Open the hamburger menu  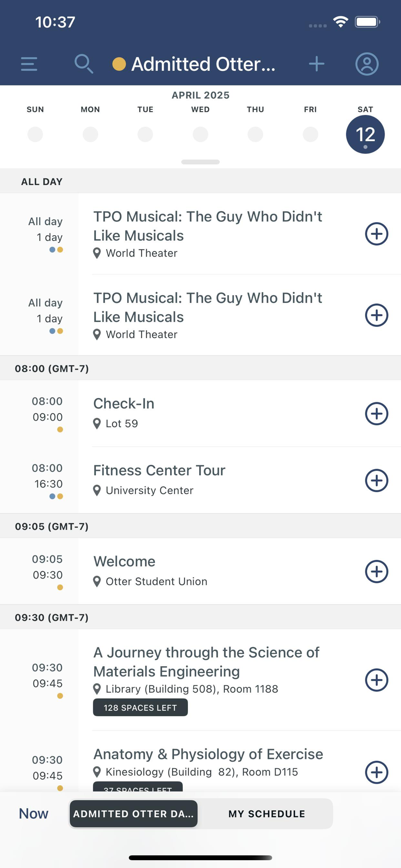(29, 64)
